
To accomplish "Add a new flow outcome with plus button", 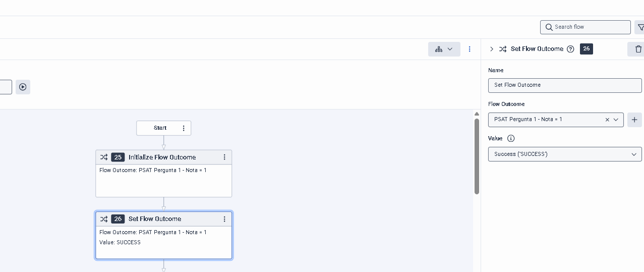I will click(634, 120).
